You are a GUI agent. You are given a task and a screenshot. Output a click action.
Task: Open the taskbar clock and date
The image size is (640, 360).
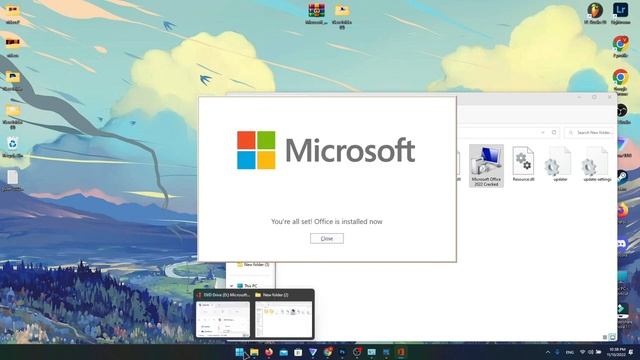point(617,352)
